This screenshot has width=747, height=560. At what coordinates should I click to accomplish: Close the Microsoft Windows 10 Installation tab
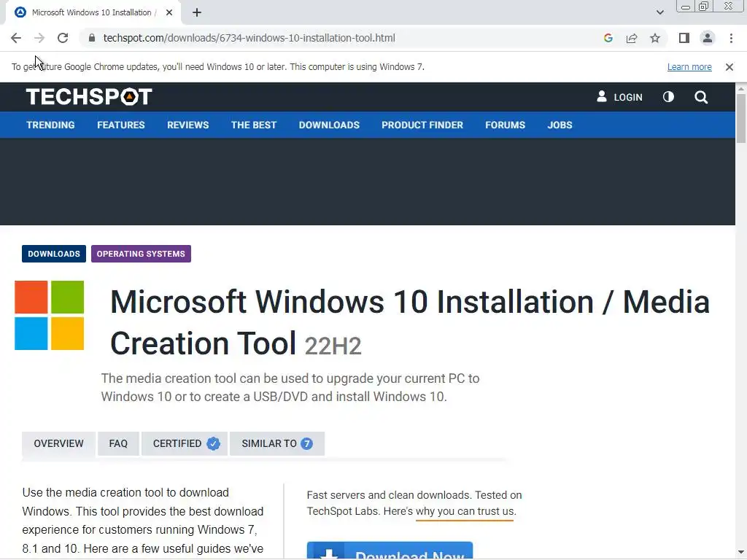169,12
